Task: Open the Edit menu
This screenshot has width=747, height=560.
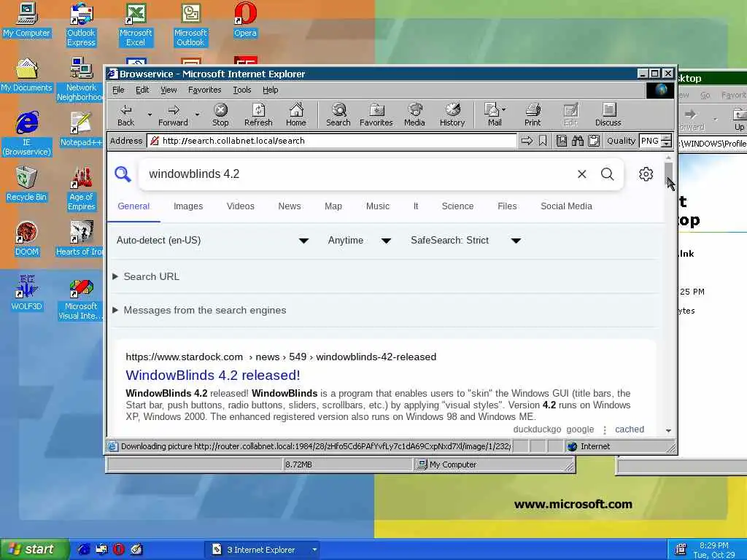Action: (142, 90)
